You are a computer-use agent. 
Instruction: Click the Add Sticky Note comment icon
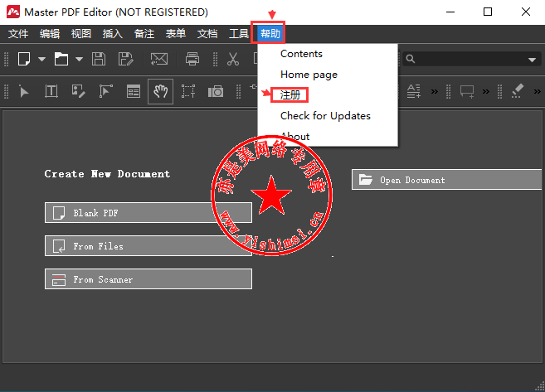click(x=467, y=92)
